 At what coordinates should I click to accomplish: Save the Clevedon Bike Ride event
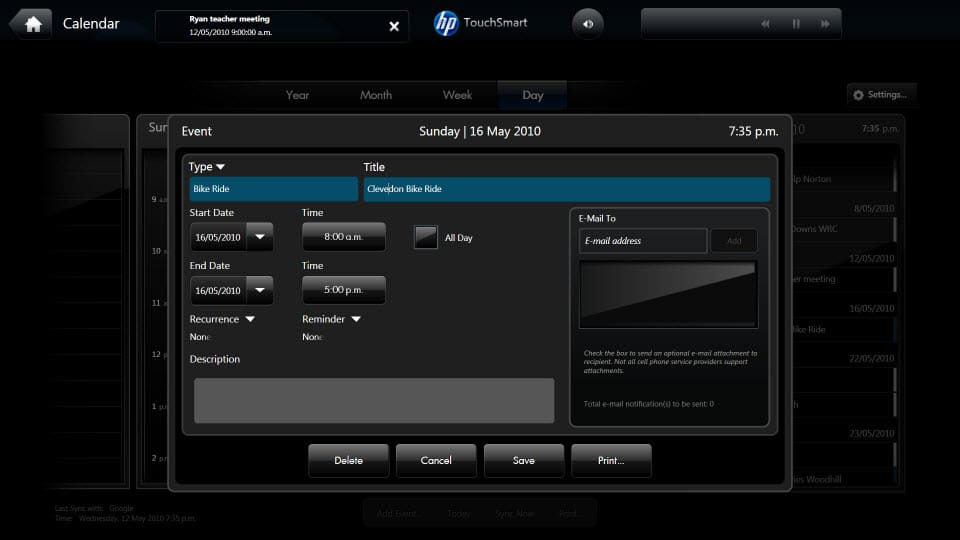(x=523, y=460)
